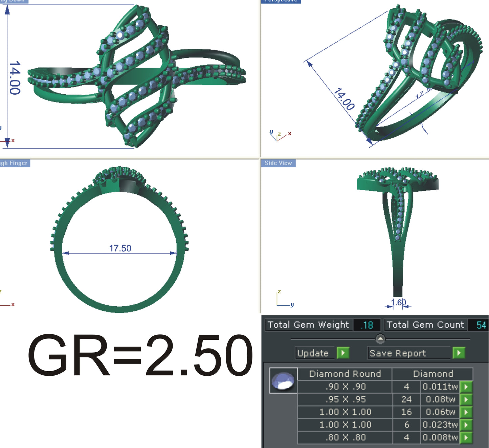Click the Total Gem Count value showing 54
Viewport: 489px width, 448px height.
pos(481,325)
